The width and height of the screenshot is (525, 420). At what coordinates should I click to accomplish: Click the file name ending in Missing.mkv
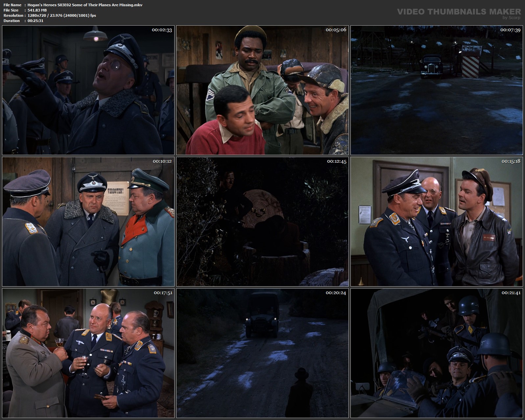(85, 5)
